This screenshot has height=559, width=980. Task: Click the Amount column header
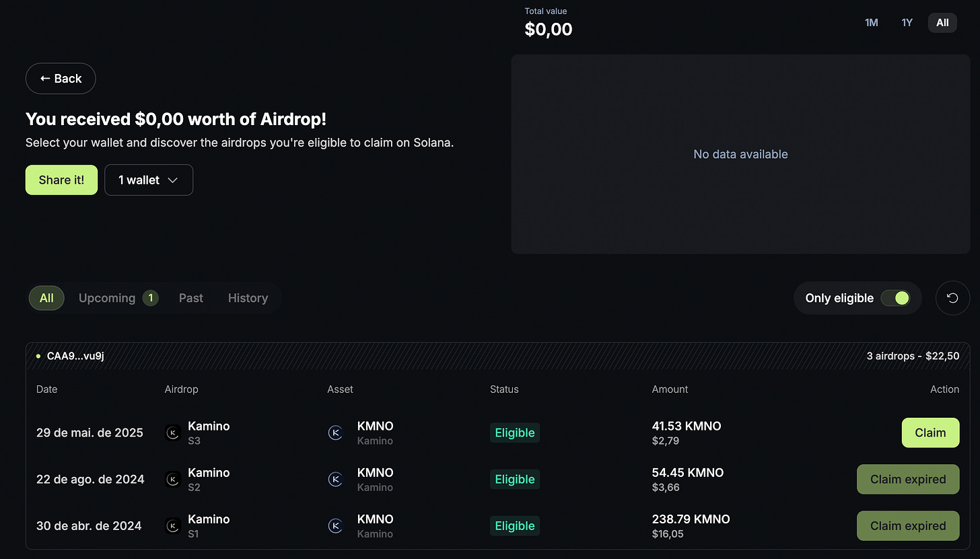tap(670, 389)
